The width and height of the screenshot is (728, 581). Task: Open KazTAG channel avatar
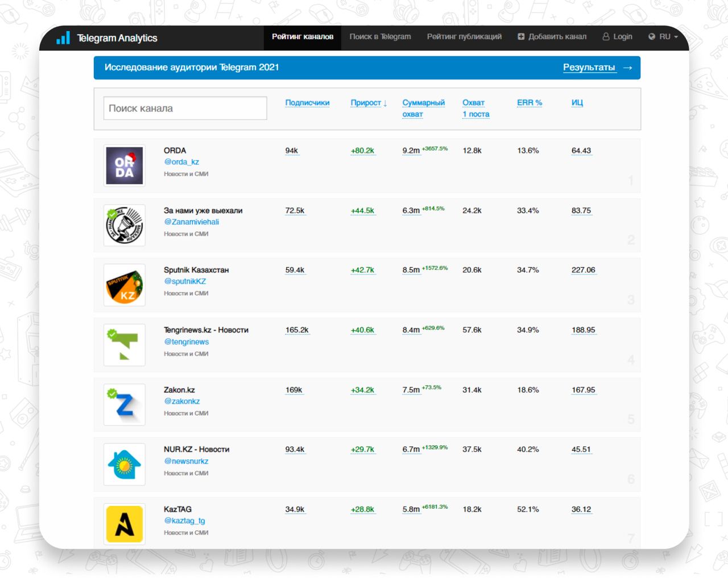125,524
